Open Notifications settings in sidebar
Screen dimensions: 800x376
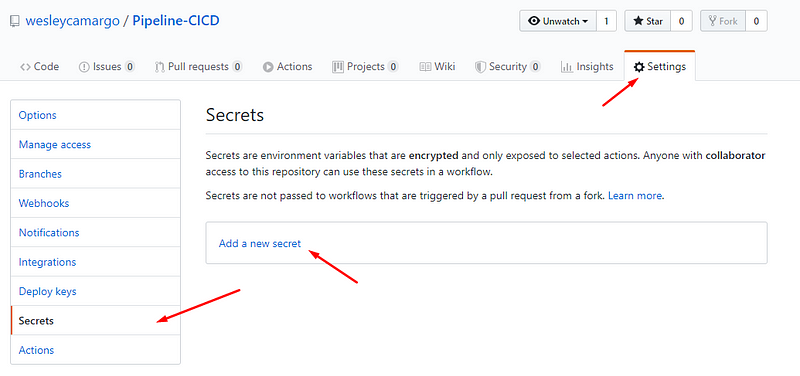[95, 233]
